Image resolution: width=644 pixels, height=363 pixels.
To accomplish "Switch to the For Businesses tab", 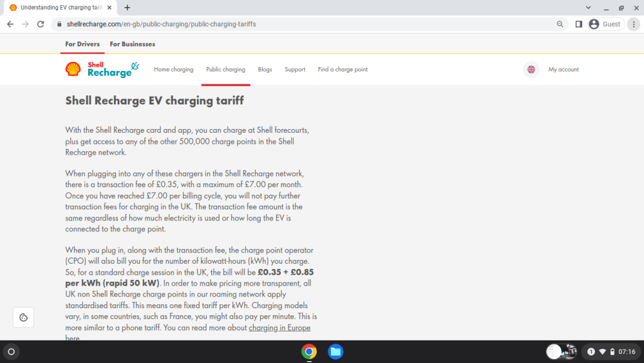I will [x=132, y=44].
